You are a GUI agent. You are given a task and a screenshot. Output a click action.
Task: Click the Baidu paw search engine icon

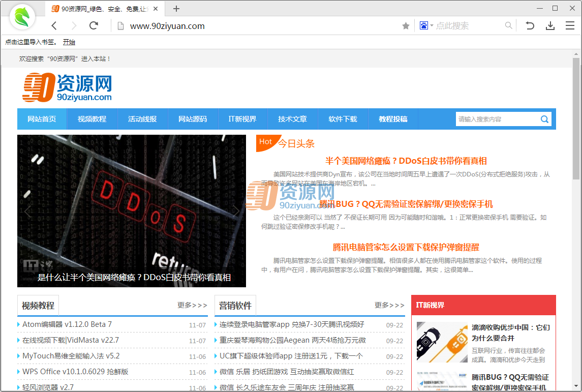(x=423, y=25)
